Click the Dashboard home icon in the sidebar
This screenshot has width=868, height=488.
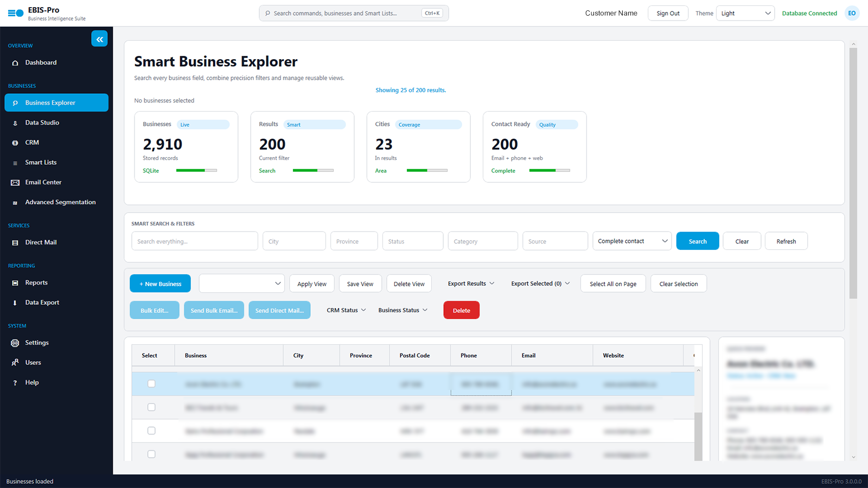[x=15, y=63]
